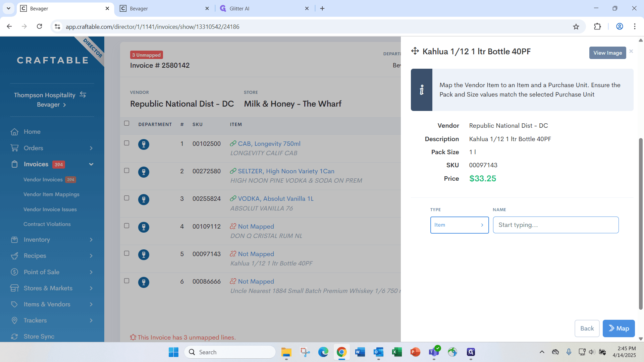
Task: Click the Trackers pin icon
Action: 14,320
